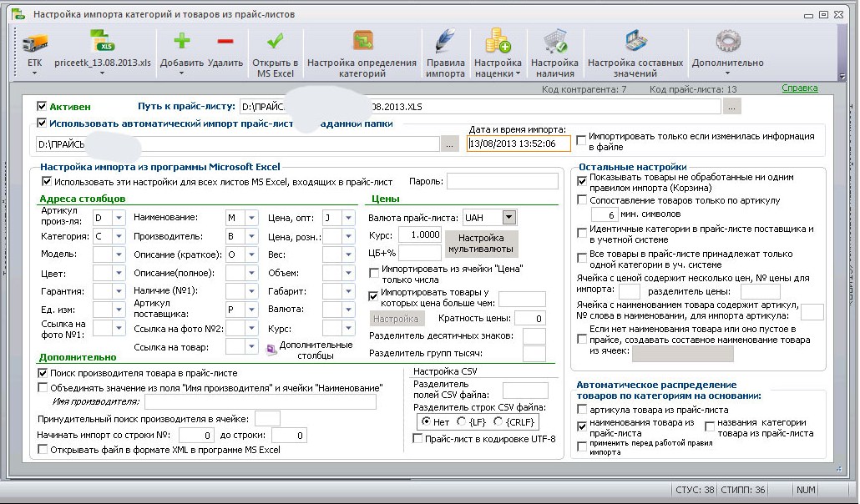Open Модель column dropdown
The height and width of the screenshot is (504, 860).
119,255
